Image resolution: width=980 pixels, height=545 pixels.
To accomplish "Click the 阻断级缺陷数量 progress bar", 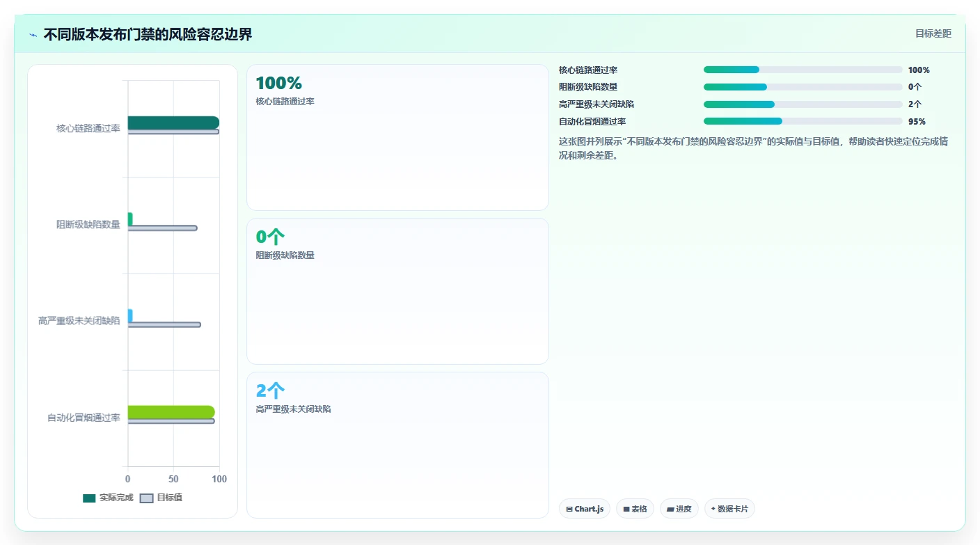I will point(803,87).
